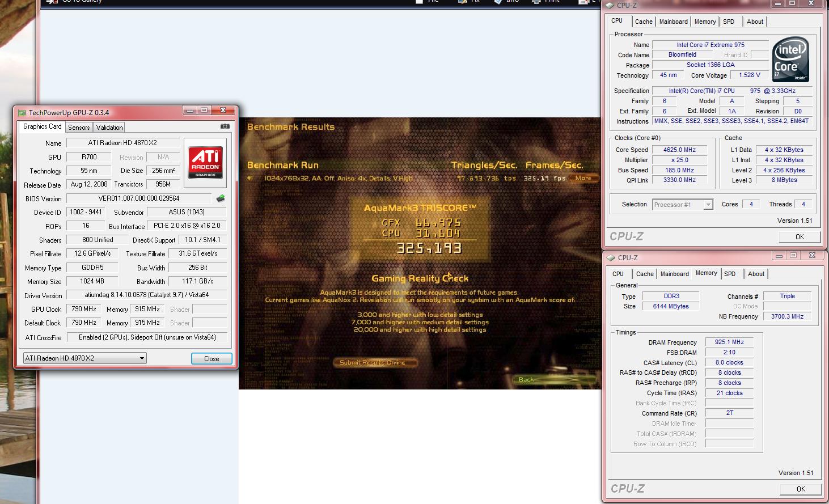
Task: Click the processor name Intel Core i7 Extreme 975
Action: click(710, 45)
